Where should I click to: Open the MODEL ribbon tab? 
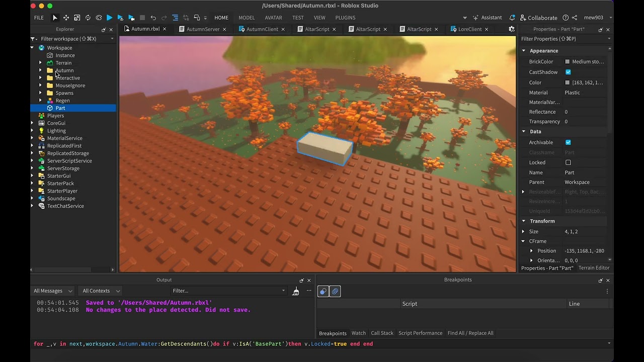pos(247,18)
